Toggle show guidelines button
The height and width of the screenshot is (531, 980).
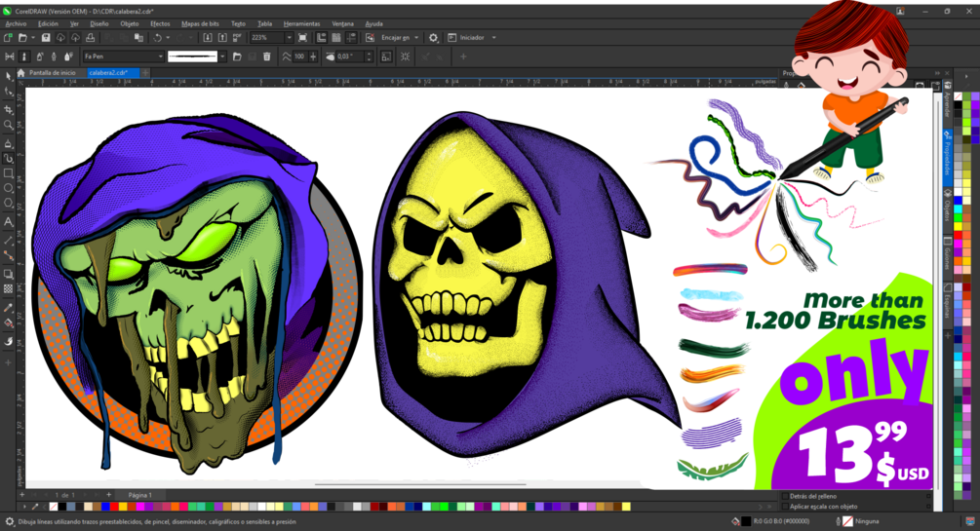[x=352, y=38]
